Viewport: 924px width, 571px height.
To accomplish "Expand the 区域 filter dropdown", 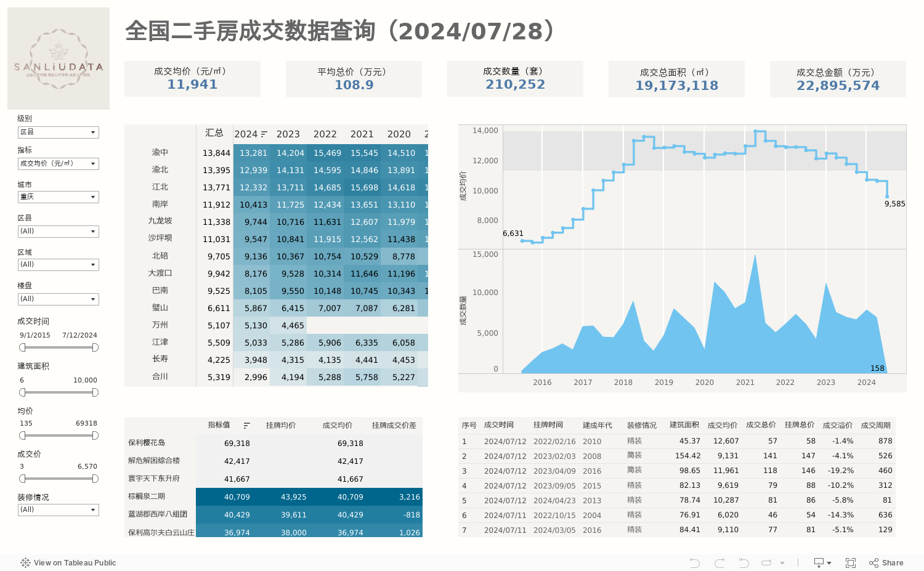I will [x=59, y=265].
